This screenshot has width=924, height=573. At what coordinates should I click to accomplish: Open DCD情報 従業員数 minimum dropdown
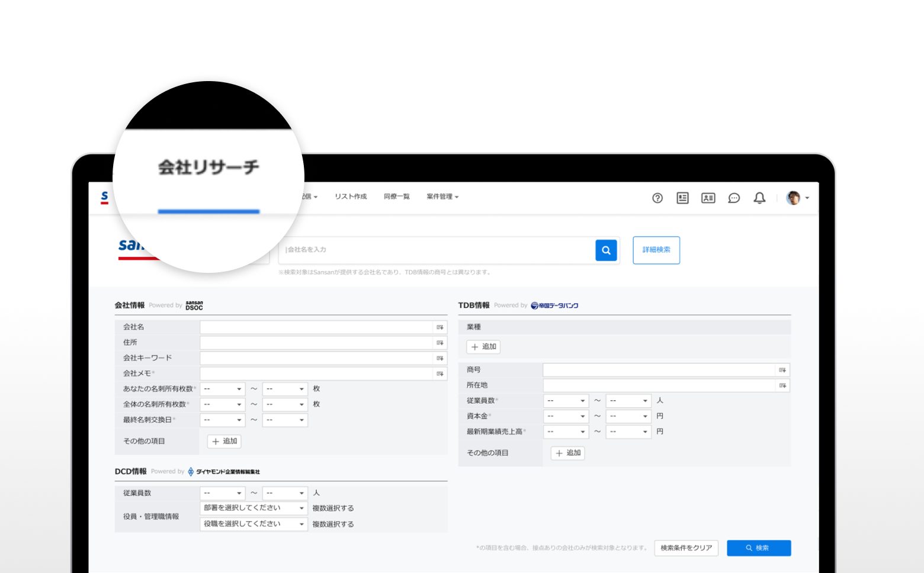[223, 493]
